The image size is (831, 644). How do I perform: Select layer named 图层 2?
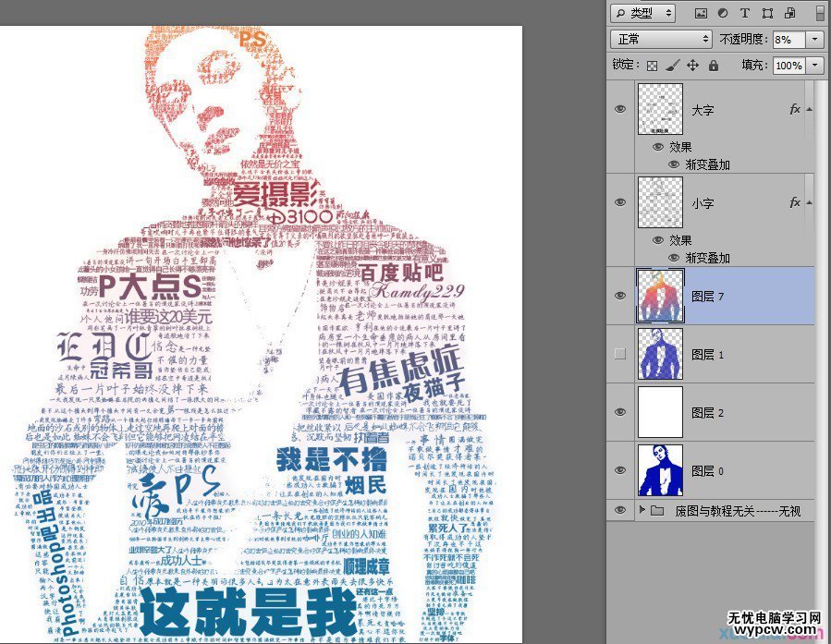pos(708,413)
